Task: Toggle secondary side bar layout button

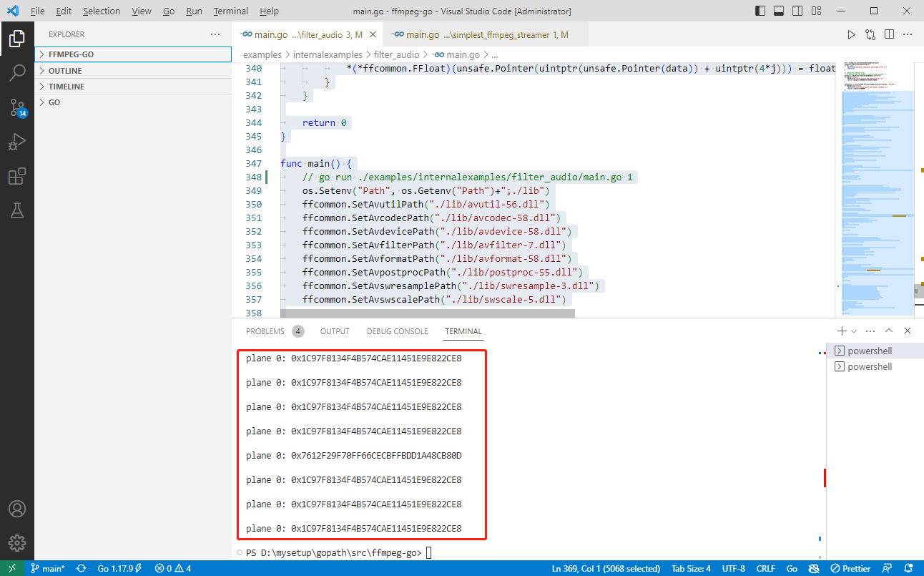Action: 798,11
